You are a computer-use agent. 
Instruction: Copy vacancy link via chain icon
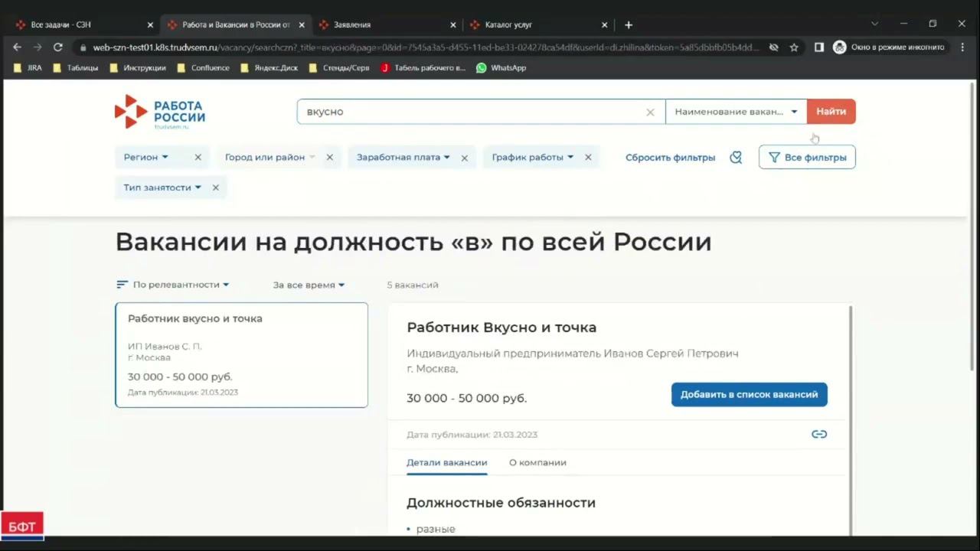819,434
